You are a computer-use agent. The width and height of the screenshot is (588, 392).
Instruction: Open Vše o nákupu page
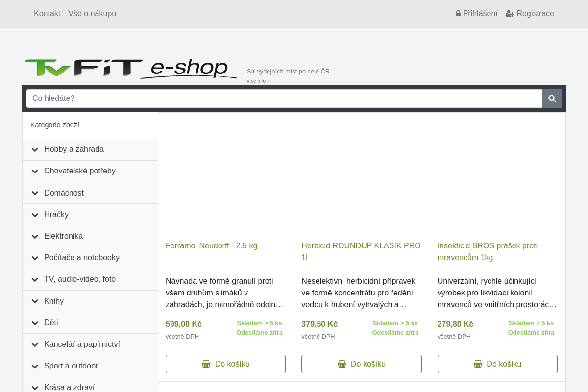click(x=92, y=13)
